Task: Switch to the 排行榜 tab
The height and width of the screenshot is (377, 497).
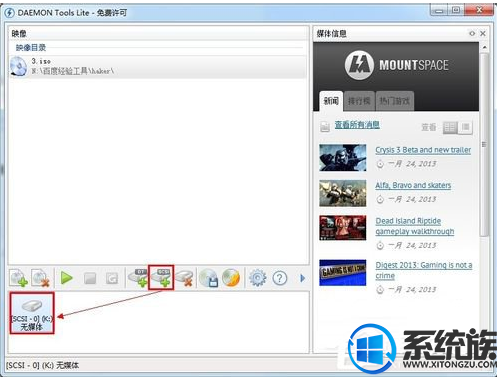Action: coord(359,101)
